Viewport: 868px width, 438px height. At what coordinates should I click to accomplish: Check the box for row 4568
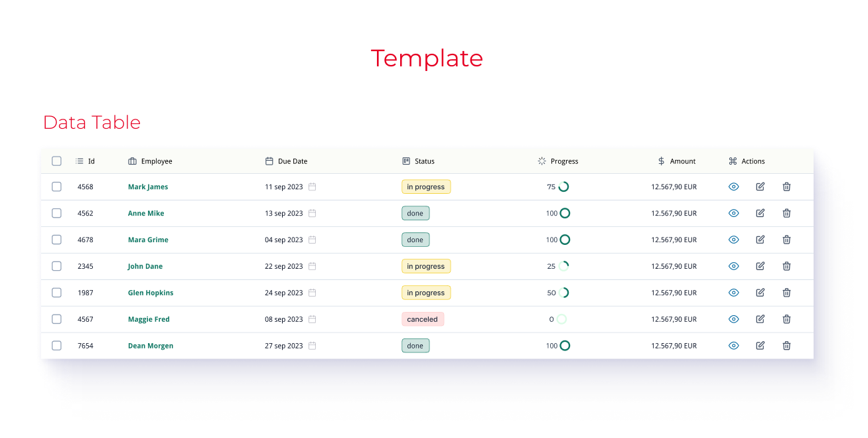pos(56,186)
